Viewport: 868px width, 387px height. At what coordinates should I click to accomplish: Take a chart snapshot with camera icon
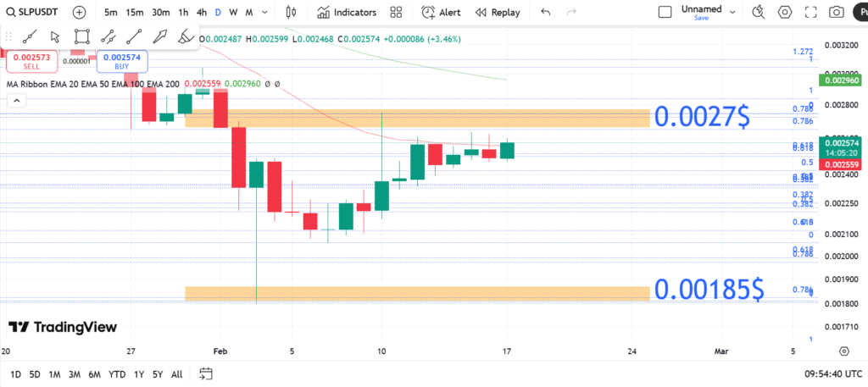[x=836, y=13]
